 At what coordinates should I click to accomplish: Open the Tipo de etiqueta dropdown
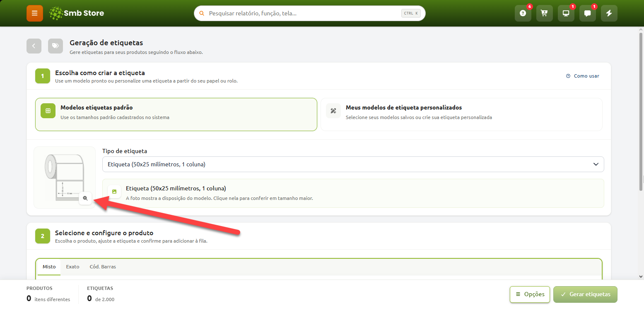353,164
